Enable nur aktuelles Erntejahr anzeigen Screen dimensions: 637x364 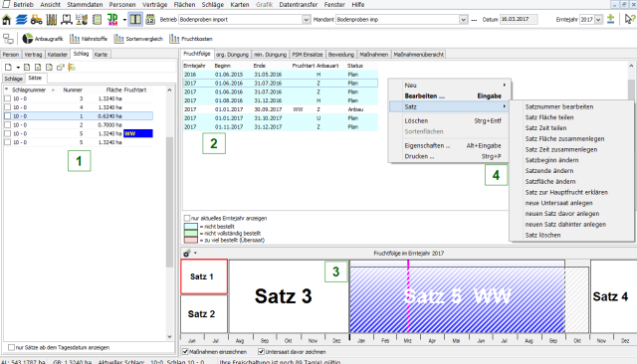[187, 219]
